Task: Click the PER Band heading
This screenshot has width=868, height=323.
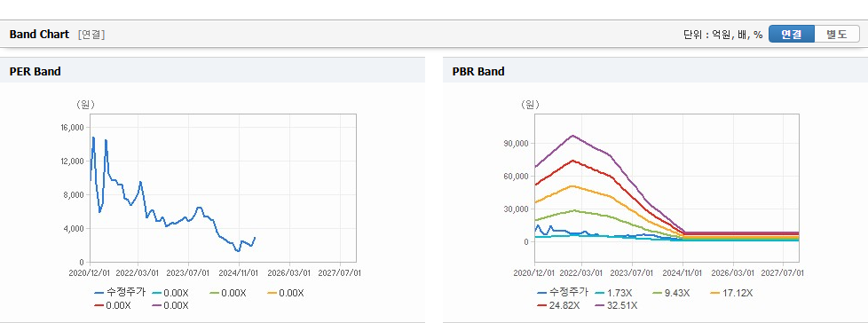Action: 35,71
